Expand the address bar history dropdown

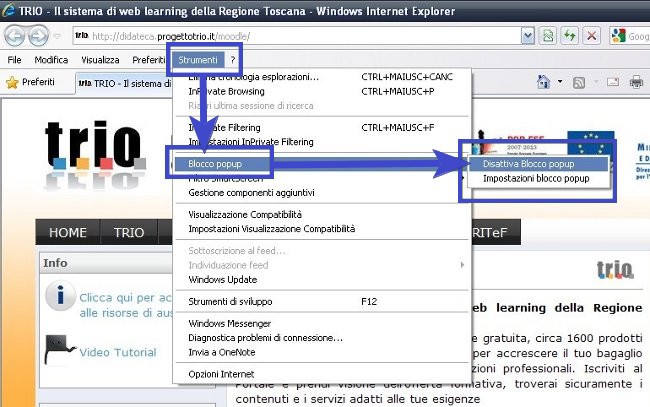(x=528, y=36)
